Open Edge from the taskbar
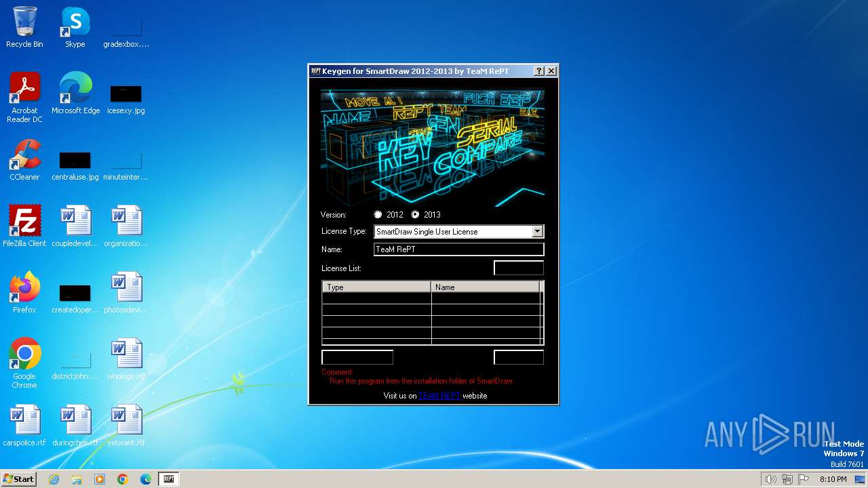 (146, 479)
